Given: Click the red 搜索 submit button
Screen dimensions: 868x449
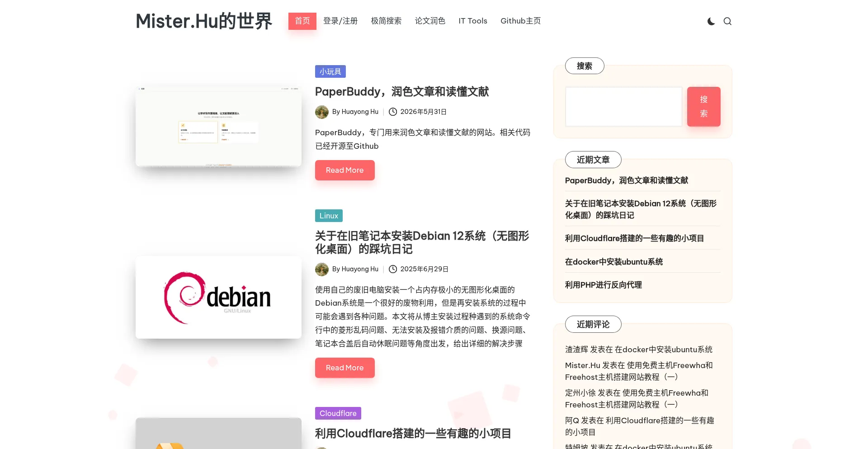Looking at the screenshot, I should tap(704, 107).
